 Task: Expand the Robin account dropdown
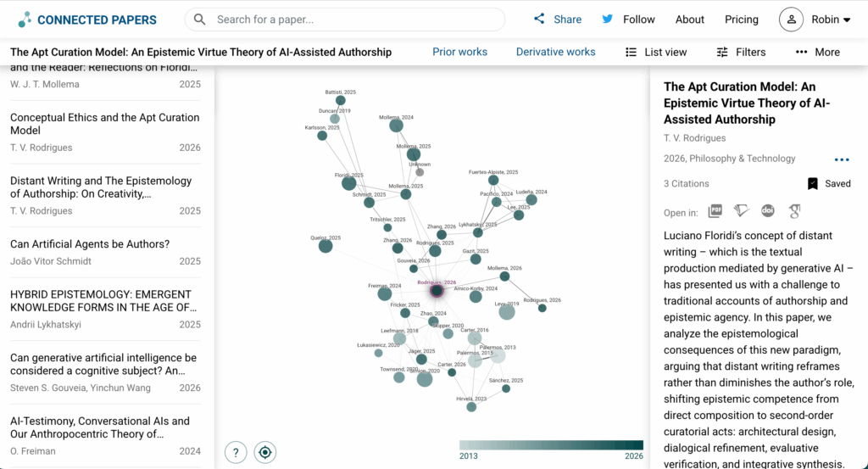tap(831, 20)
